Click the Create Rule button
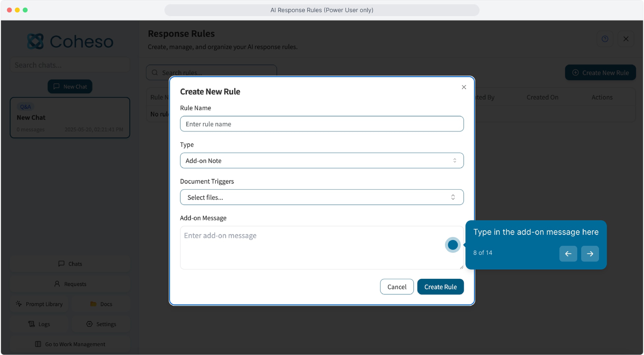The image size is (644, 355). (440, 287)
